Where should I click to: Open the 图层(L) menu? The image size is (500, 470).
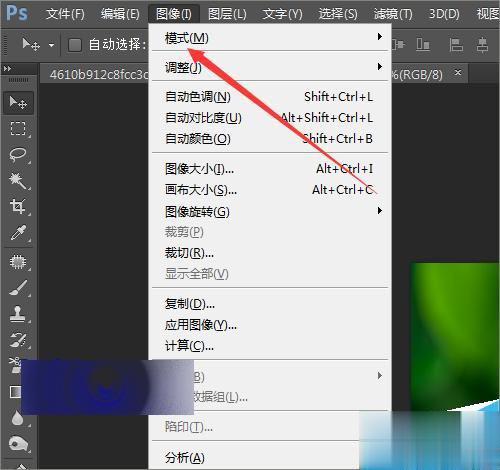(x=227, y=14)
